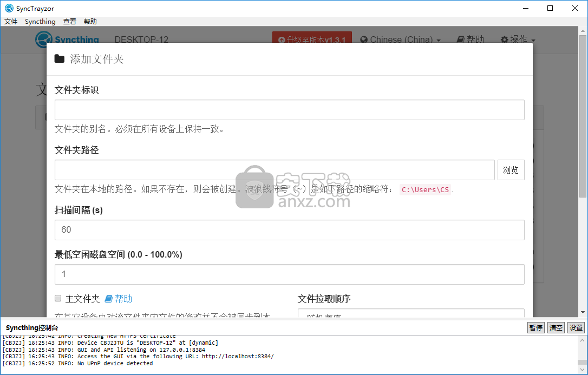This screenshot has width=588, height=375.
Task: Click the 设置 console button
Action: 576,328
